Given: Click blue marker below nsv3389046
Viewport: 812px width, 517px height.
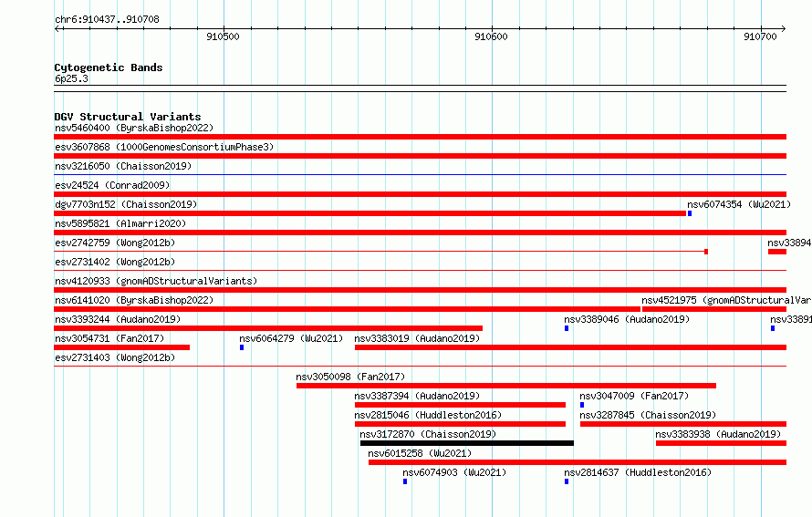Looking at the screenshot, I should (567, 328).
